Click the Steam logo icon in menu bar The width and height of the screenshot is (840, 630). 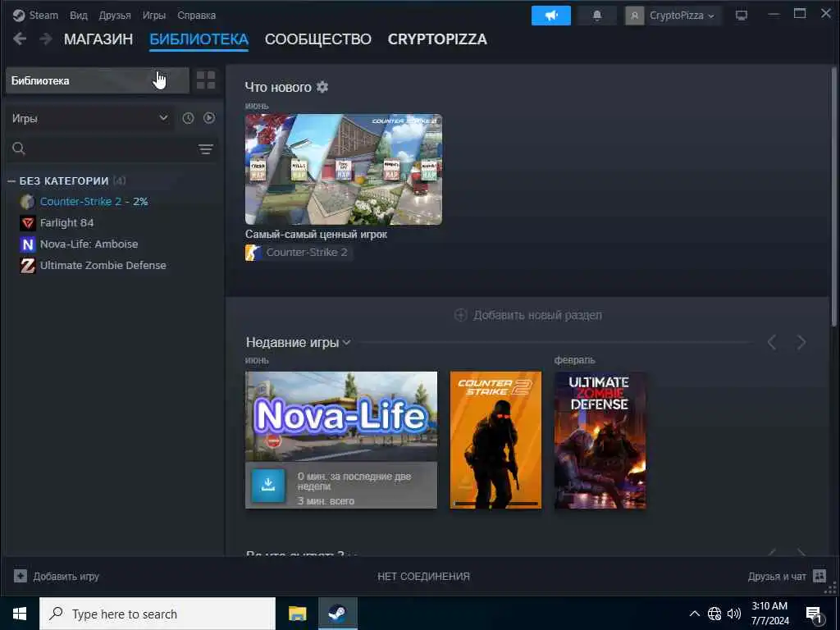click(19, 15)
